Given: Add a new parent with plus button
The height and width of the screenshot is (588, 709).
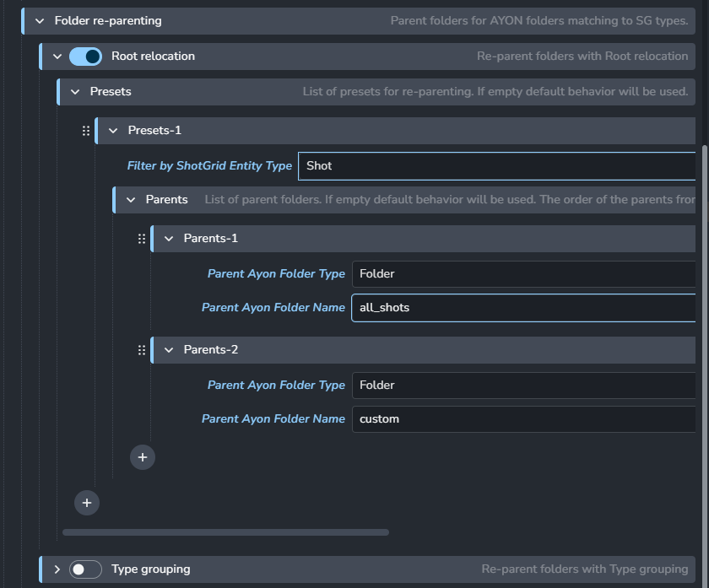Looking at the screenshot, I should (143, 457).
